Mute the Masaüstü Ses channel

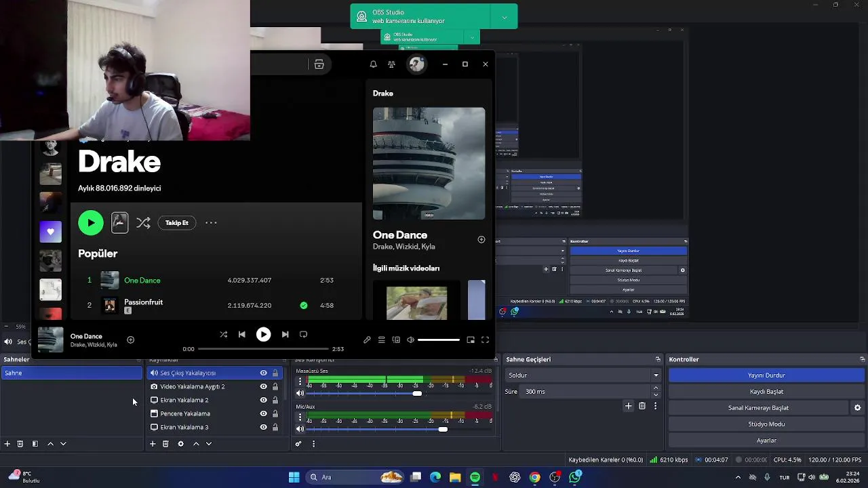300,393
